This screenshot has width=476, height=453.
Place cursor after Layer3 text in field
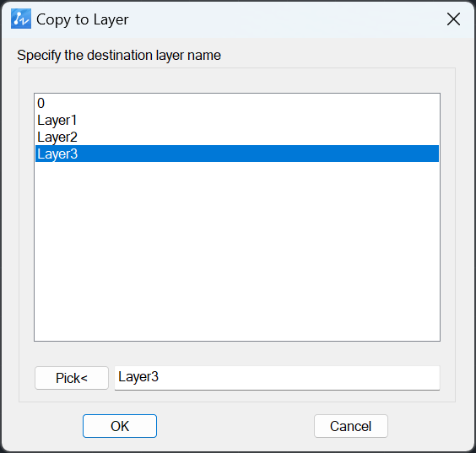[x=159, y=377]
